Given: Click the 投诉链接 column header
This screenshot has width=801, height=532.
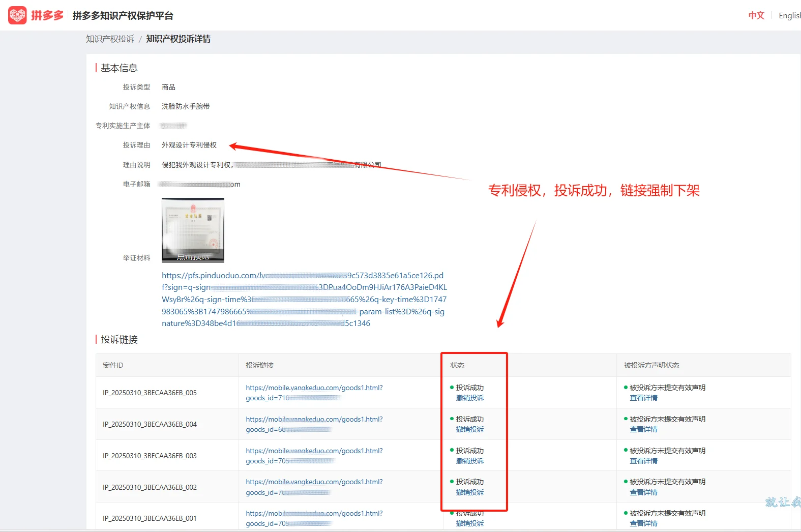Looking at the screenshot, I should (x=260, y=365).
